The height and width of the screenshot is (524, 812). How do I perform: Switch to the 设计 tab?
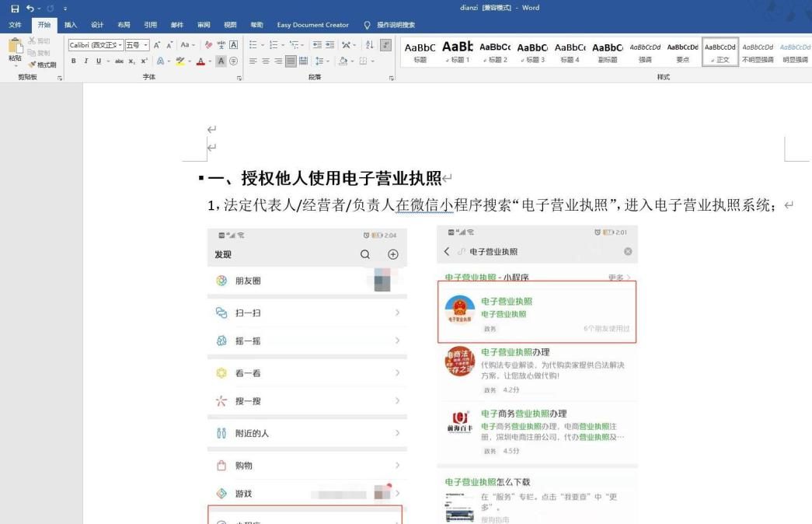[x=97, y=25]
